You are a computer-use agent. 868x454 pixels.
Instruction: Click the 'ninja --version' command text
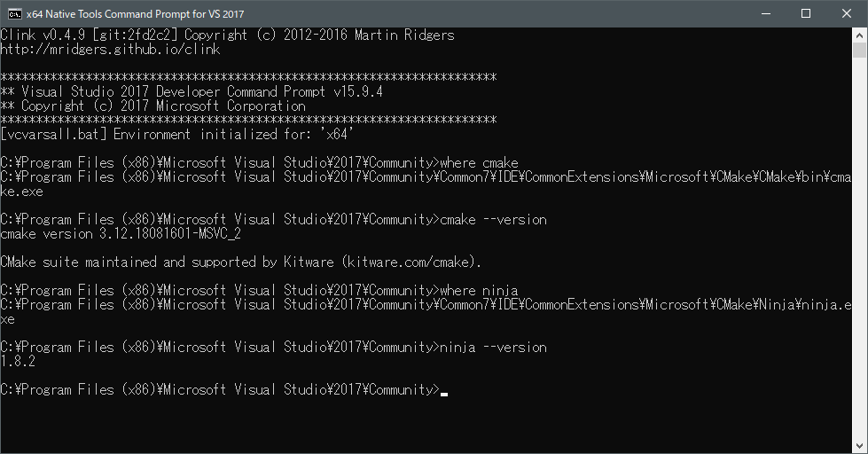click(x=493, y=347)
